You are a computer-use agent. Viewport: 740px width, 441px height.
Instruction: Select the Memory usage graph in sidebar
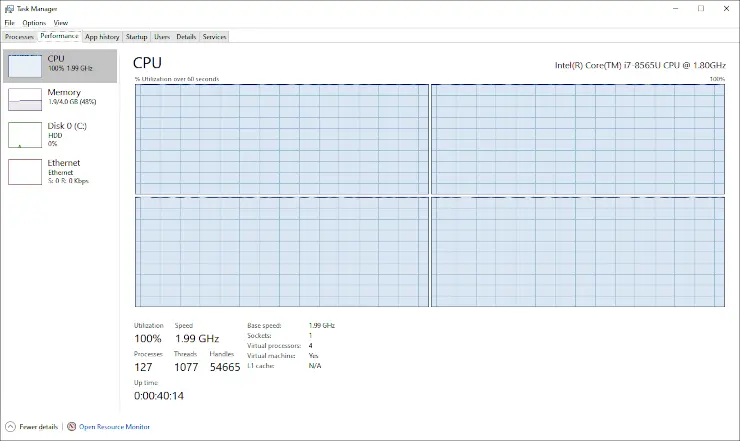pyautogui.click(x=25, y=100)
